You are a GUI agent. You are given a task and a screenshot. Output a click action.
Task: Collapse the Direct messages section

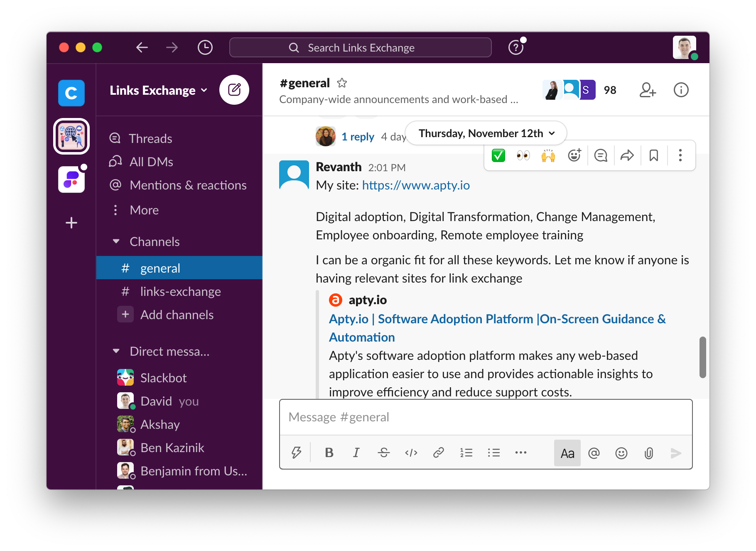(x=116, y=351)
